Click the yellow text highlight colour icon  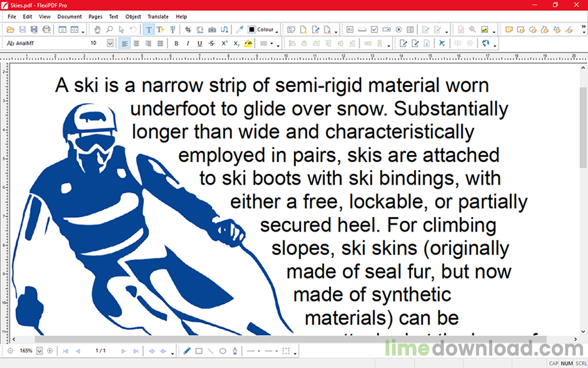tap(248, 44)
